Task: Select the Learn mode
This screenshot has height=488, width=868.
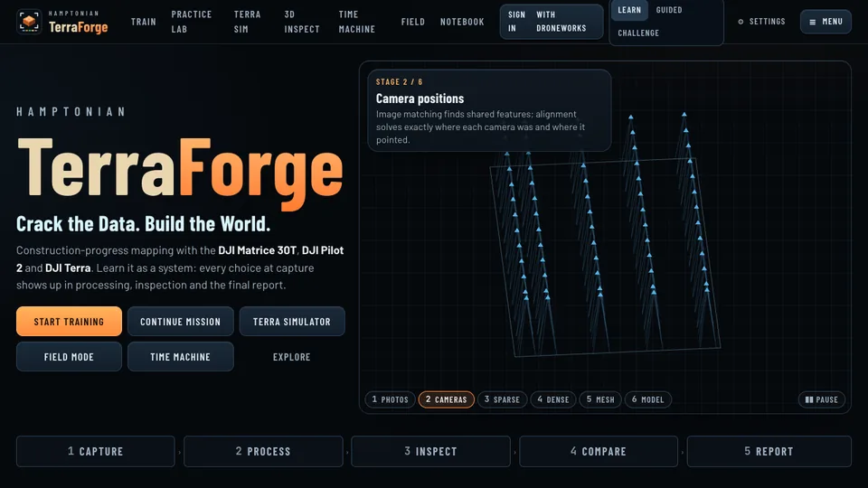Action: 629,10
